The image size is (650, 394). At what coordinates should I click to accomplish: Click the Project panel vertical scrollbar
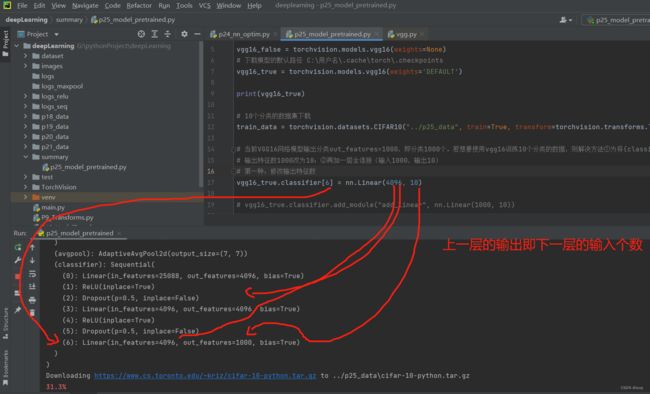click(x=201, y=114)
